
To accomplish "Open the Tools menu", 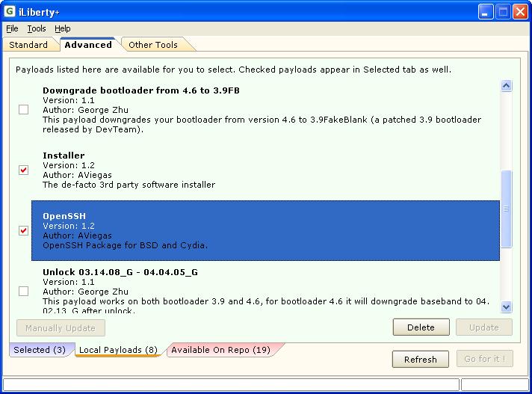I will point(37,28).
